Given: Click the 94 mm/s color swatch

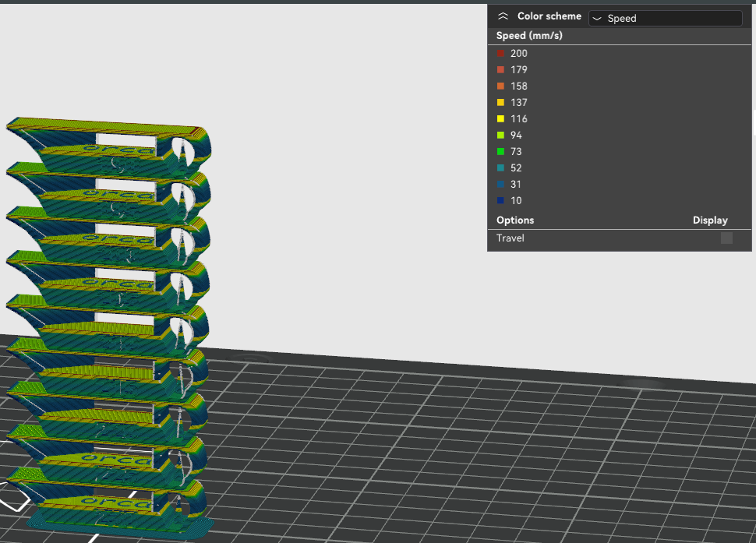Looking at the screenshot, I should click(x=500, y=136).
